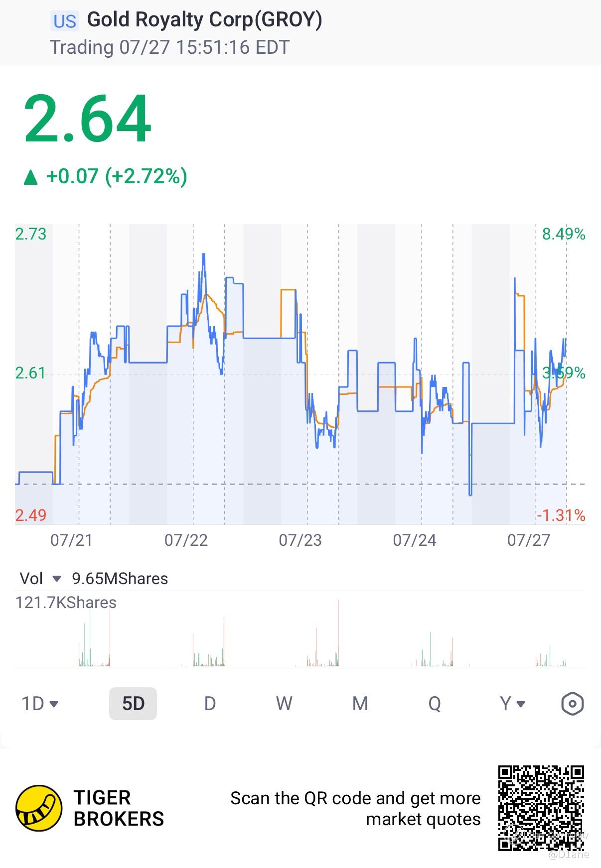Switch to the D daily chart tab
The height and width of the screenshot is (868, 601).
pos(210,704)
